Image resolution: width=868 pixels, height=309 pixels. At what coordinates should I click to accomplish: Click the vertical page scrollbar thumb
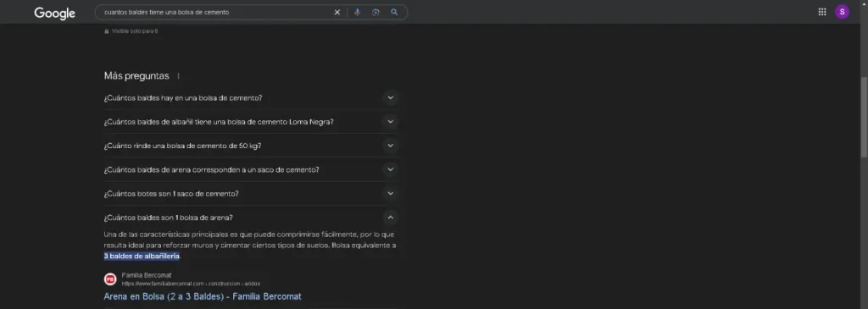point(864,116)
